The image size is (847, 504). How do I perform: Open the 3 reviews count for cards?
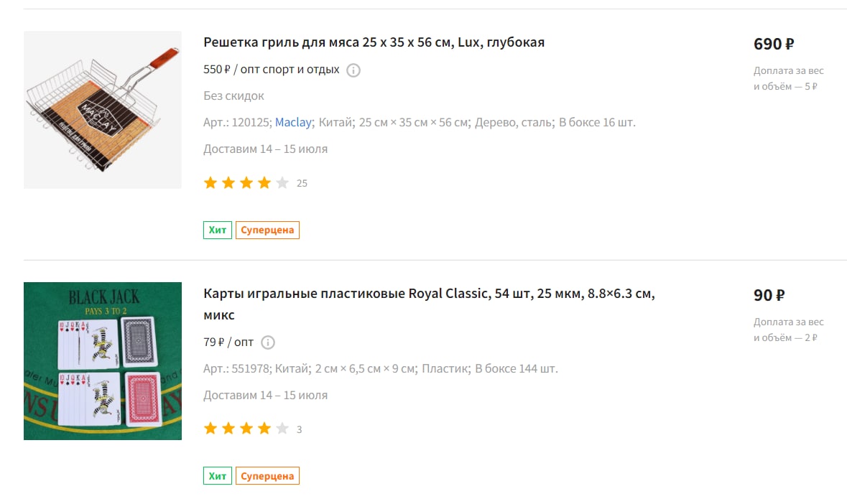click(x=300, y=429)
